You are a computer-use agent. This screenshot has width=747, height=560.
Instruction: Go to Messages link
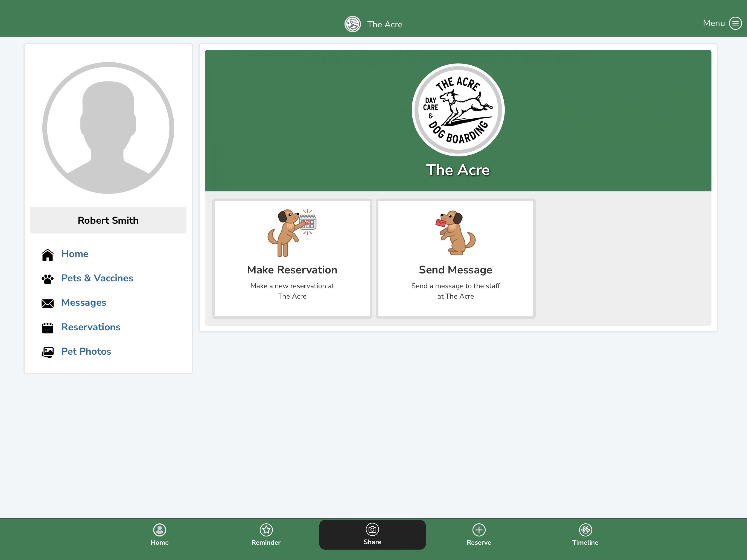click(x=84, y=303)
